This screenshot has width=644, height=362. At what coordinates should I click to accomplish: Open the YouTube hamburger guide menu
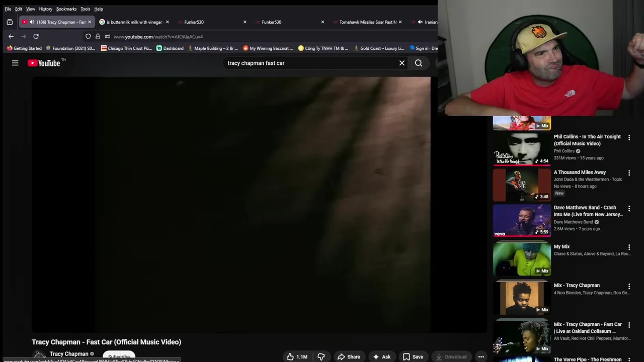pos(15,63)
